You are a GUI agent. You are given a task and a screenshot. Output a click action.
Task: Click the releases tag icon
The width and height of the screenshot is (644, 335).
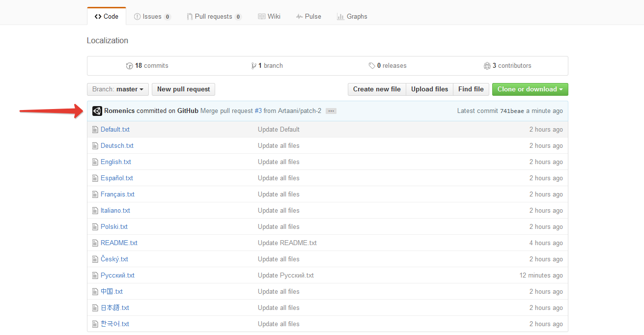[x=372, y=66]
